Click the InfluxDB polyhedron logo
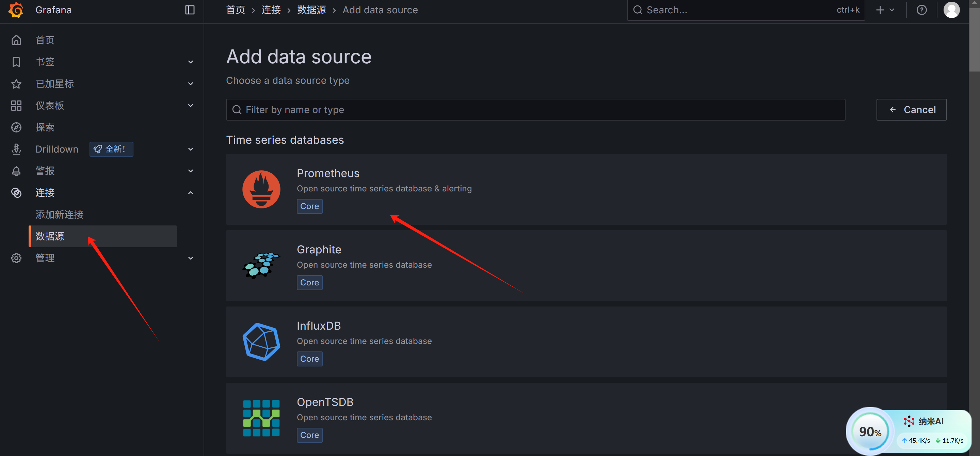 (261, 342)
